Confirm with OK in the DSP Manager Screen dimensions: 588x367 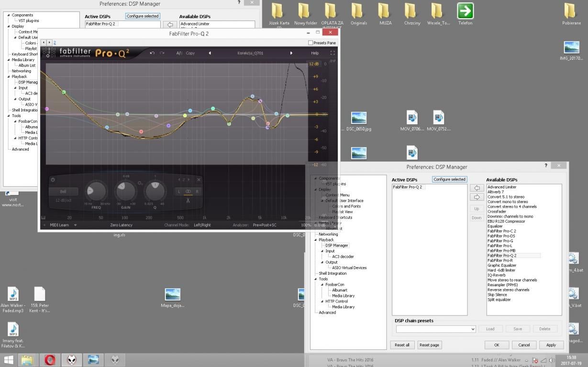click(497, 345)
